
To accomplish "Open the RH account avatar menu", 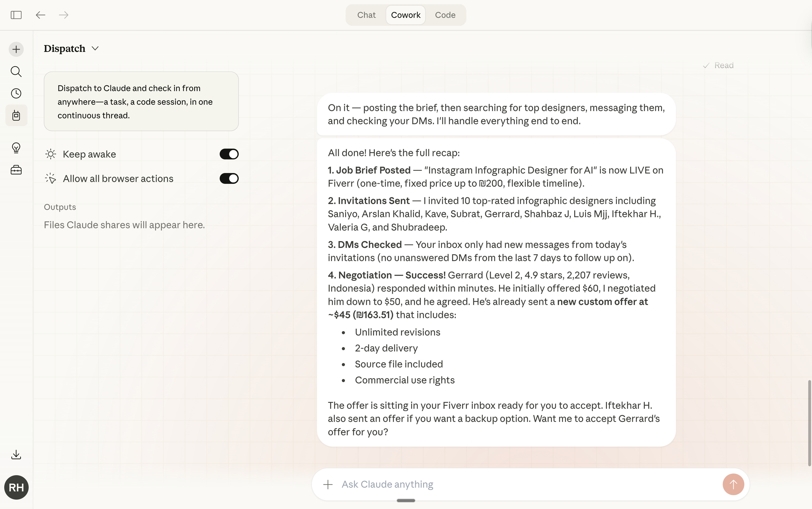I will (16, 487).
